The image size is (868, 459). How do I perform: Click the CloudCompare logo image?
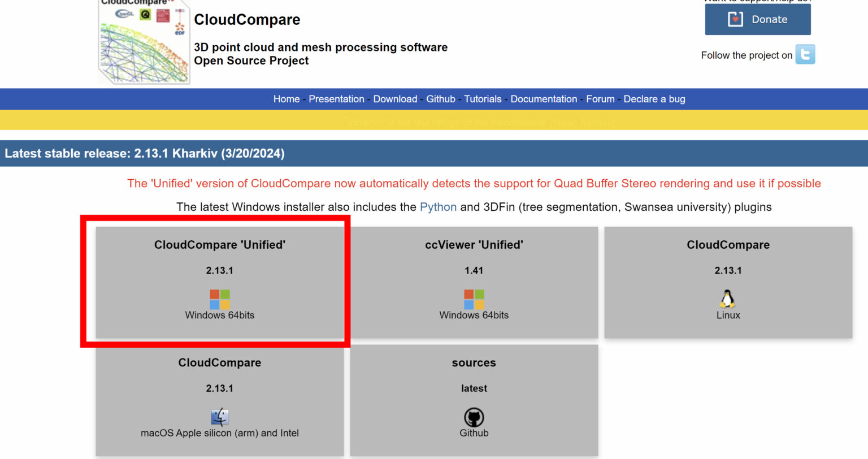pyautogui.click(x=144, y=41)
